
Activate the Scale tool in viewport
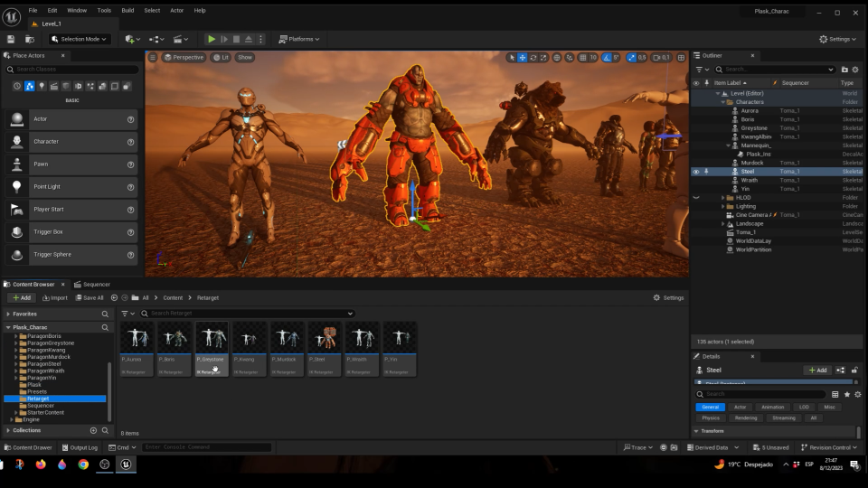pyautogui.click(x=543, y=58)
